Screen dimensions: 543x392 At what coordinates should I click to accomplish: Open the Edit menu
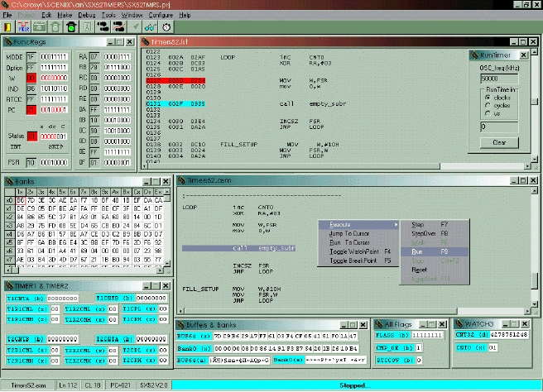coord(46,15)
